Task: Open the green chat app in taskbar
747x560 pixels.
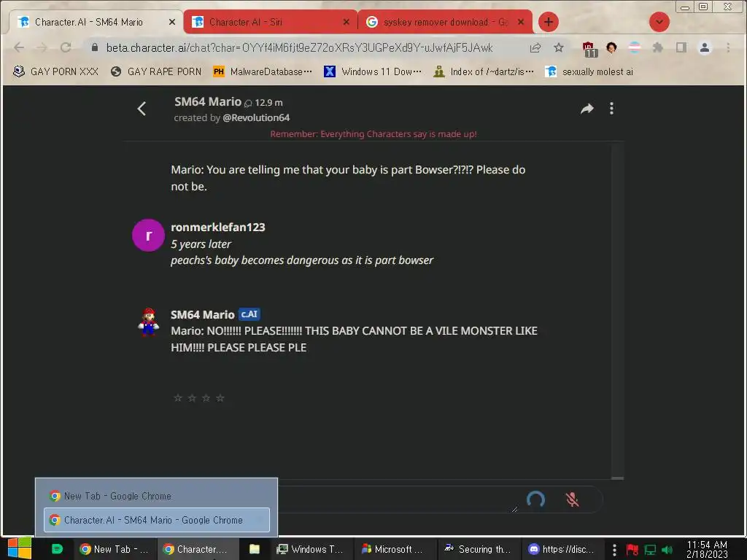Action: 57,549
